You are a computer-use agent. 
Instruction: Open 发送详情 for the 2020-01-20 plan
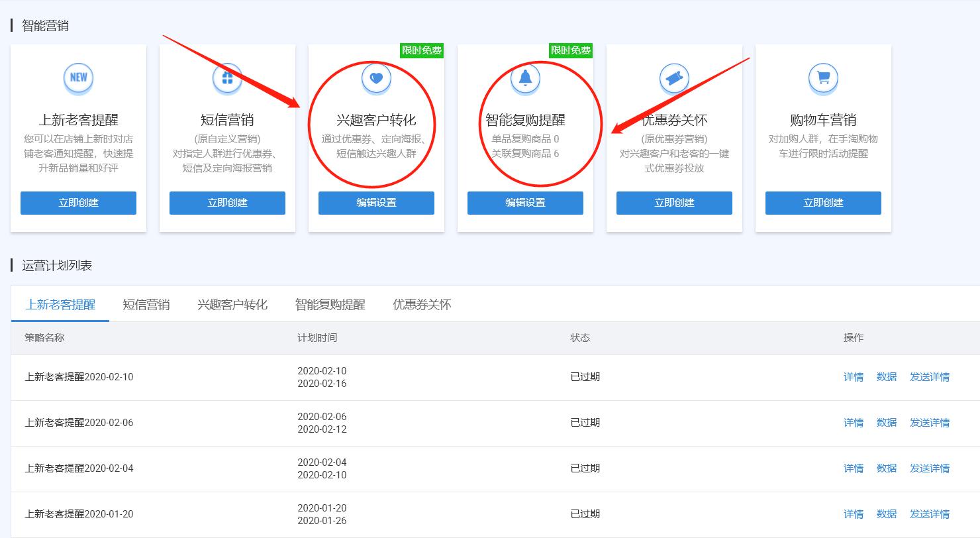(930, 514)
